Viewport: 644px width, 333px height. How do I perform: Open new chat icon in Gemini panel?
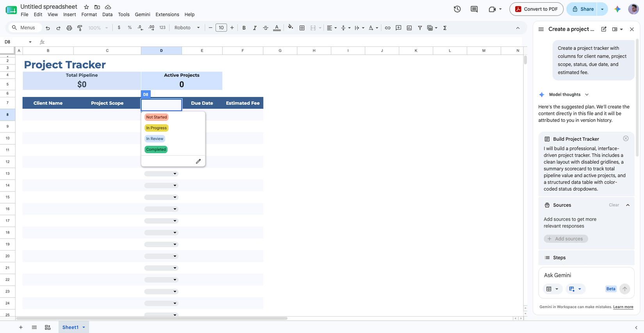tap(604, 29)
